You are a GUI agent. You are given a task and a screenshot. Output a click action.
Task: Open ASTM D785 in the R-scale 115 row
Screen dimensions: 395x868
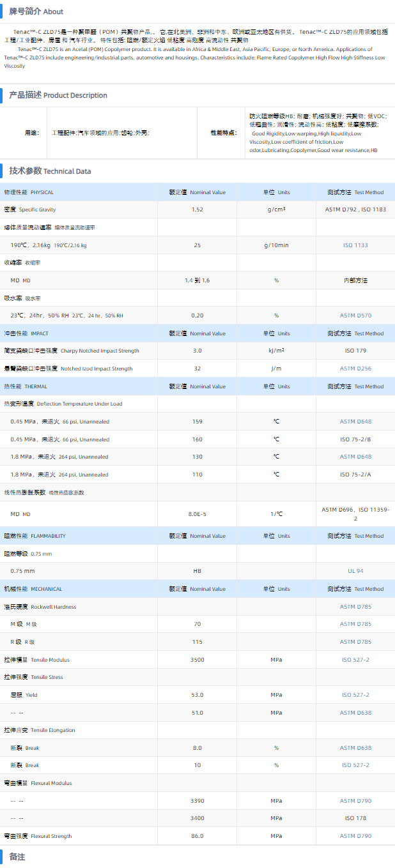pos(355,642)
